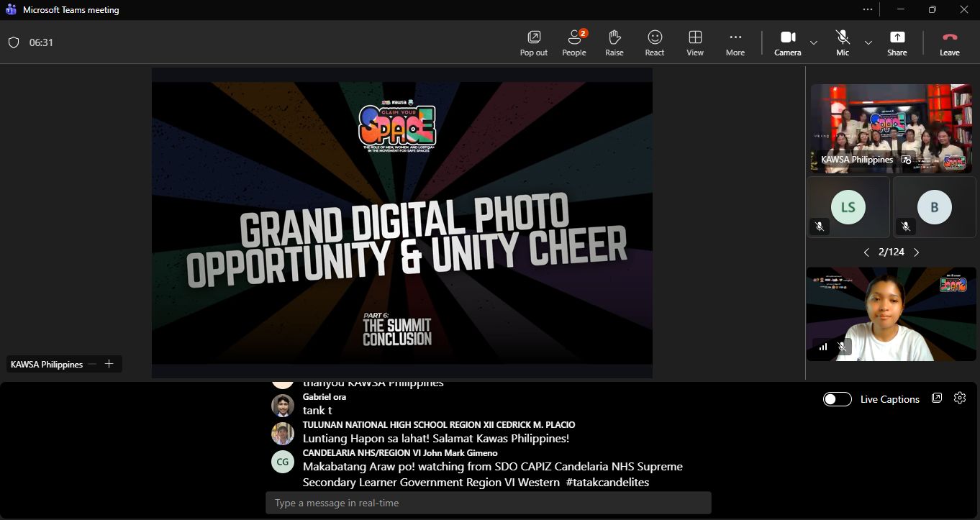
Task: Click the 'tank t' chat message
Action: (x=317, y=411)
